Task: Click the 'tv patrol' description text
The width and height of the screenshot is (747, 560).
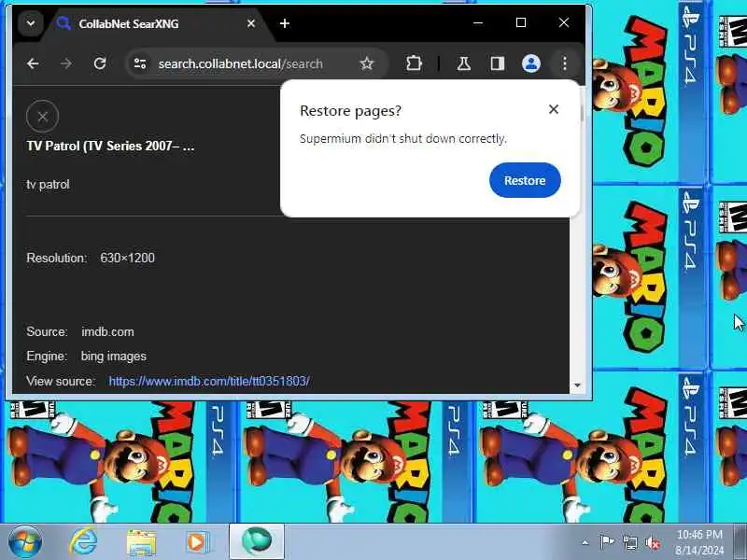Action: (48, 184)
